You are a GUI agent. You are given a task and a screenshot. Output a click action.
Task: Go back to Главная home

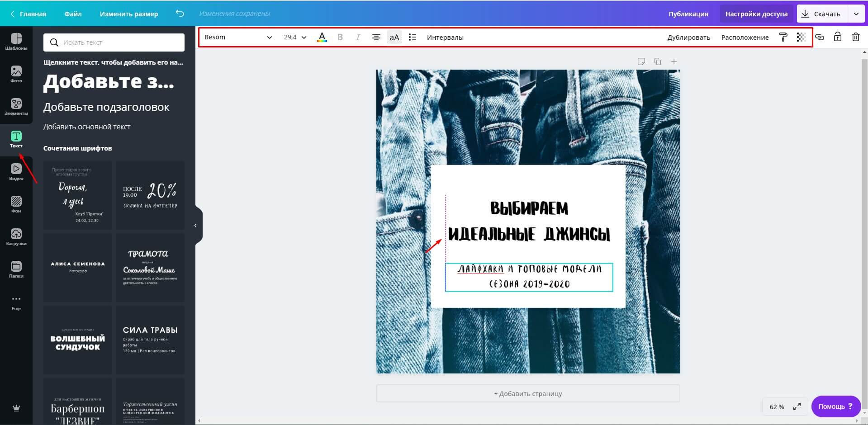28,14
